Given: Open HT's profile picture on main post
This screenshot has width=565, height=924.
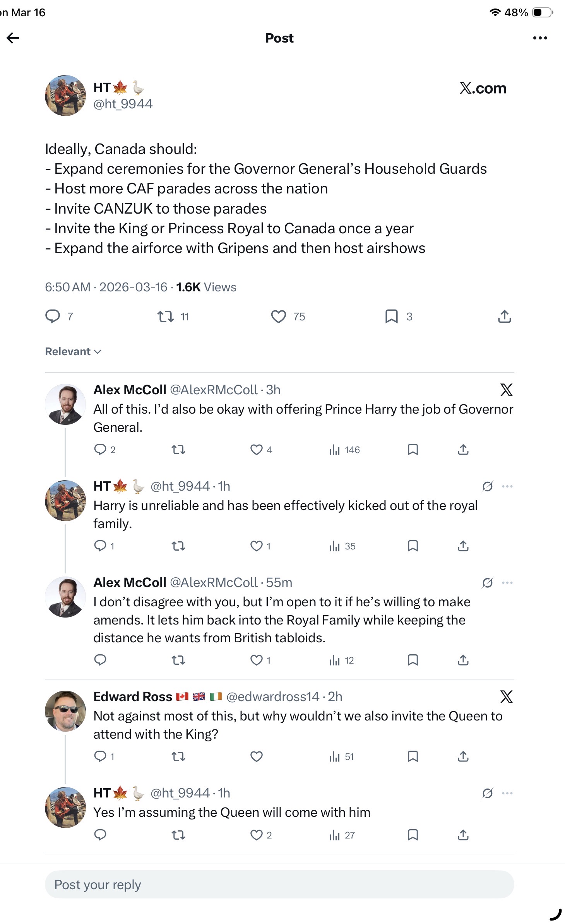Looking at the screenshot, I should [65, 96].
